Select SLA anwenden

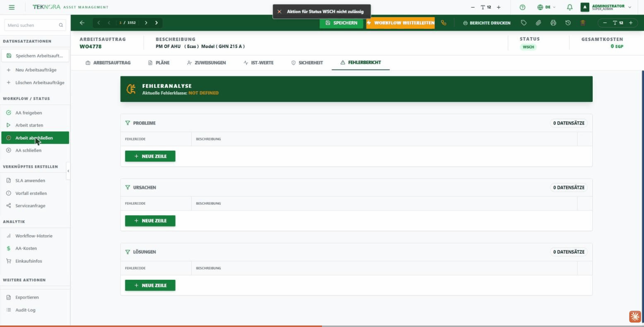click(35, 180)
